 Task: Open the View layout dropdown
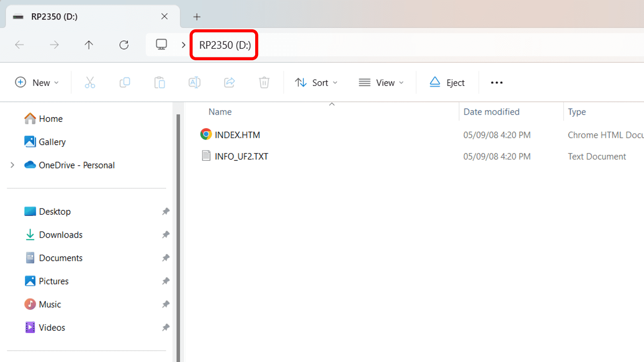click(381, 82)
